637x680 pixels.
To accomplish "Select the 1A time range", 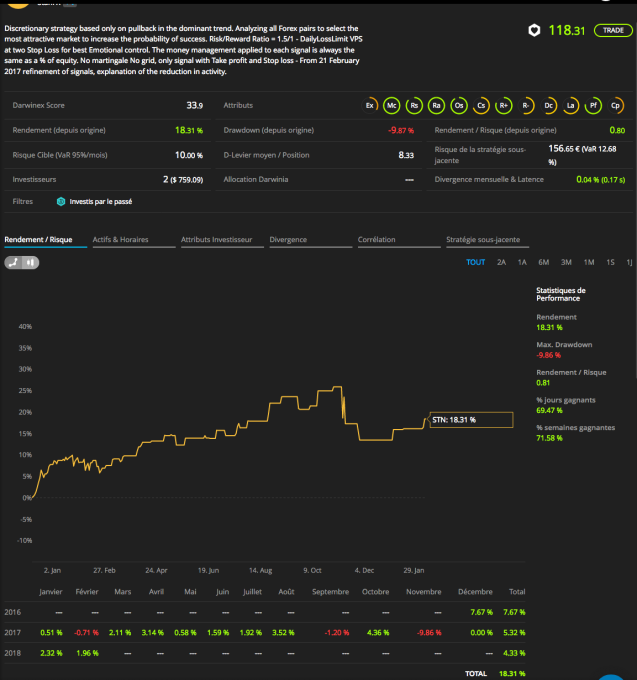I will 522,262.
